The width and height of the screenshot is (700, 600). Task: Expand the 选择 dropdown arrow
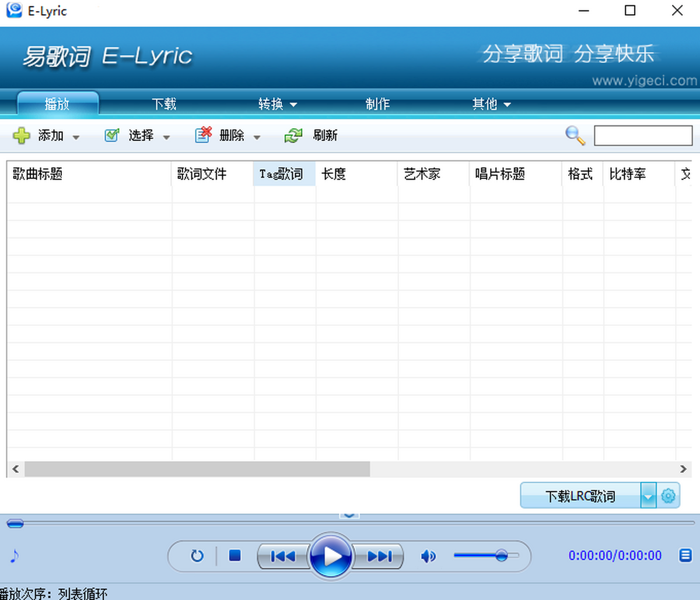coord(166,138)
